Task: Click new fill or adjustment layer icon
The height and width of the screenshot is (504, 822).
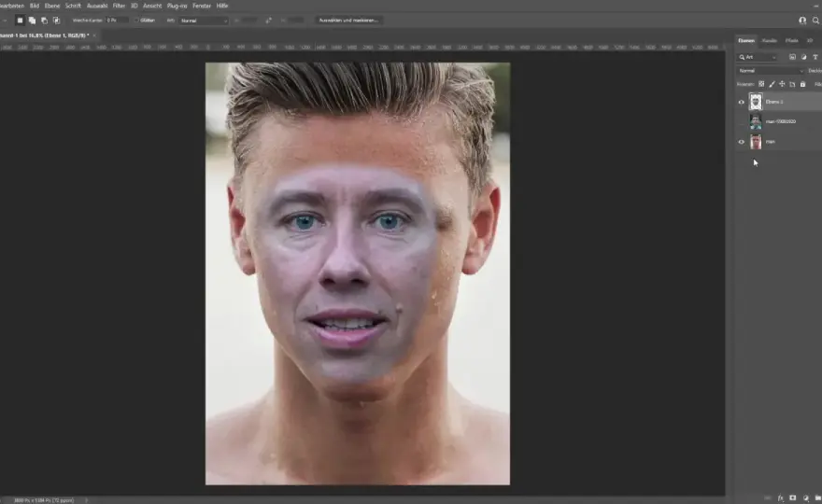Action: click(806, 497)
